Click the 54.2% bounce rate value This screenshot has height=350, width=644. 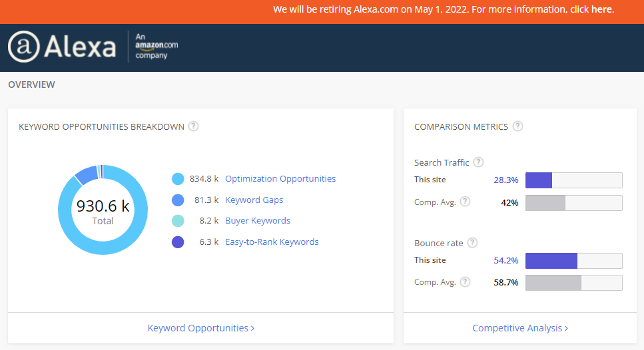click(506, 261)
